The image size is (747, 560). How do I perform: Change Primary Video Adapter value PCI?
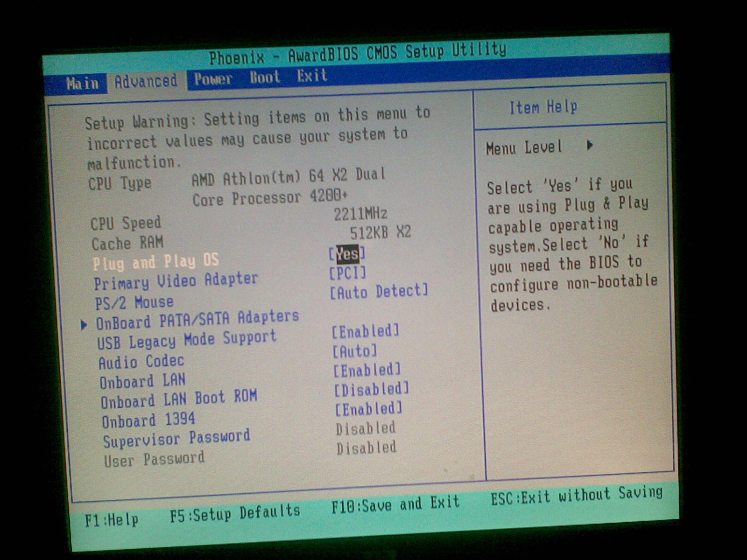348,273
